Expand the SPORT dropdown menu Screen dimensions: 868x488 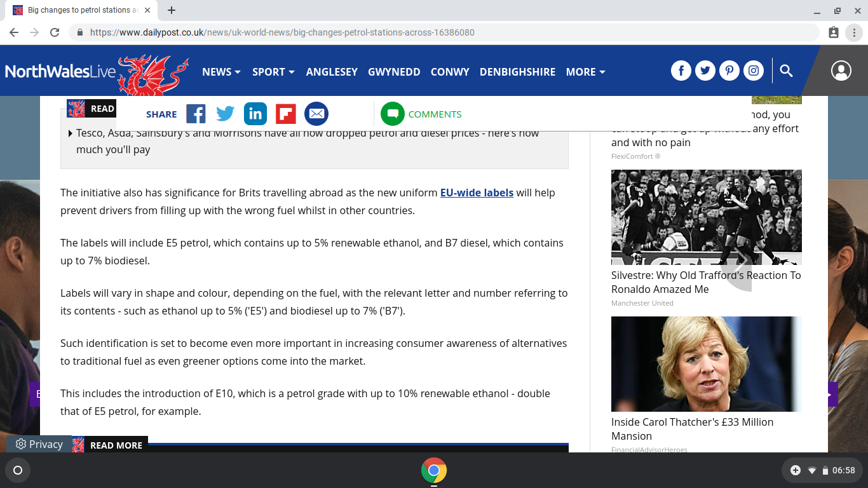273,72
